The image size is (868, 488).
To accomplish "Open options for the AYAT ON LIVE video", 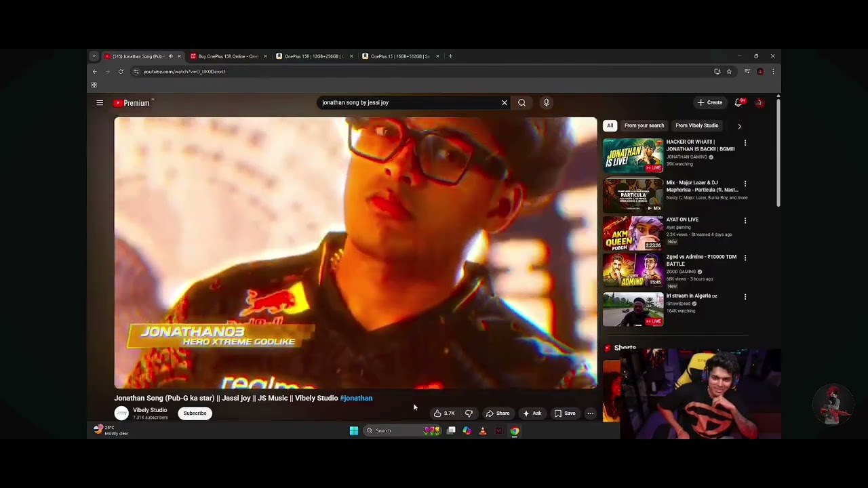I will coord(745,221).
